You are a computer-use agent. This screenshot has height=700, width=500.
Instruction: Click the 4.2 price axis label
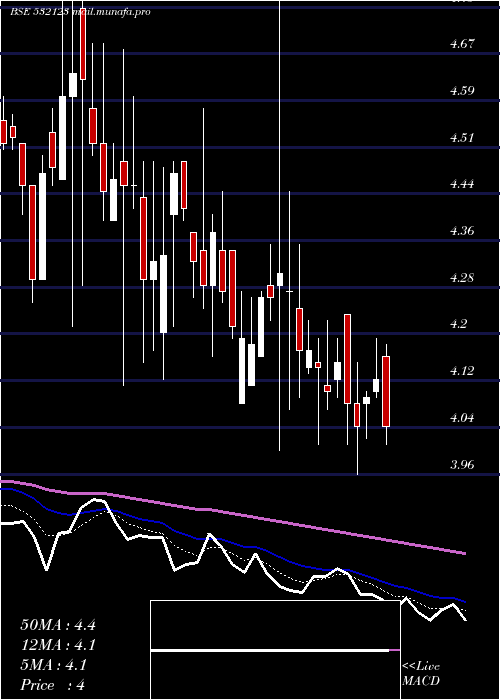(459, 324)
